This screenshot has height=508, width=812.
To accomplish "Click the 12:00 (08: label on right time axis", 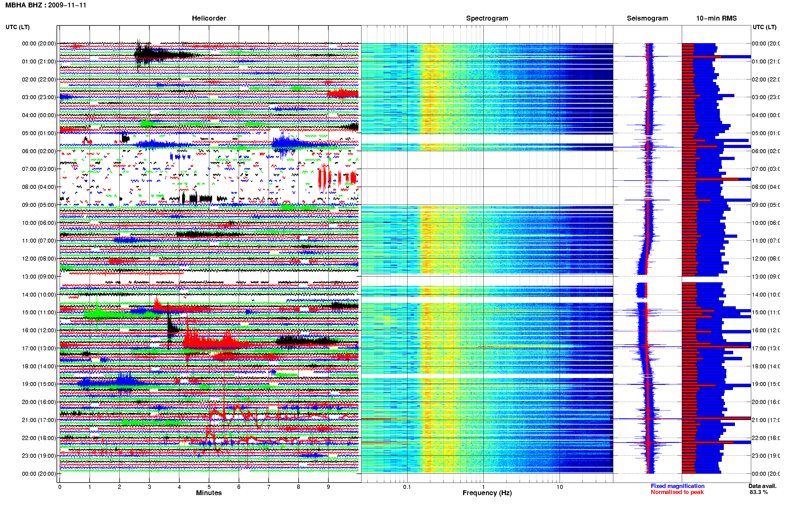I will click(x=766, y=259).
